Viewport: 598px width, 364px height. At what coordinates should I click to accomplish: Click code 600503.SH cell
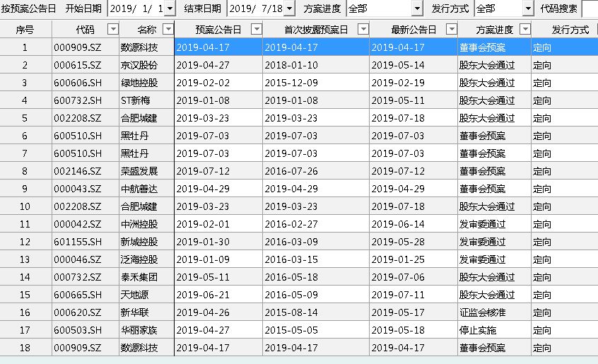click(x=86, y=330)
